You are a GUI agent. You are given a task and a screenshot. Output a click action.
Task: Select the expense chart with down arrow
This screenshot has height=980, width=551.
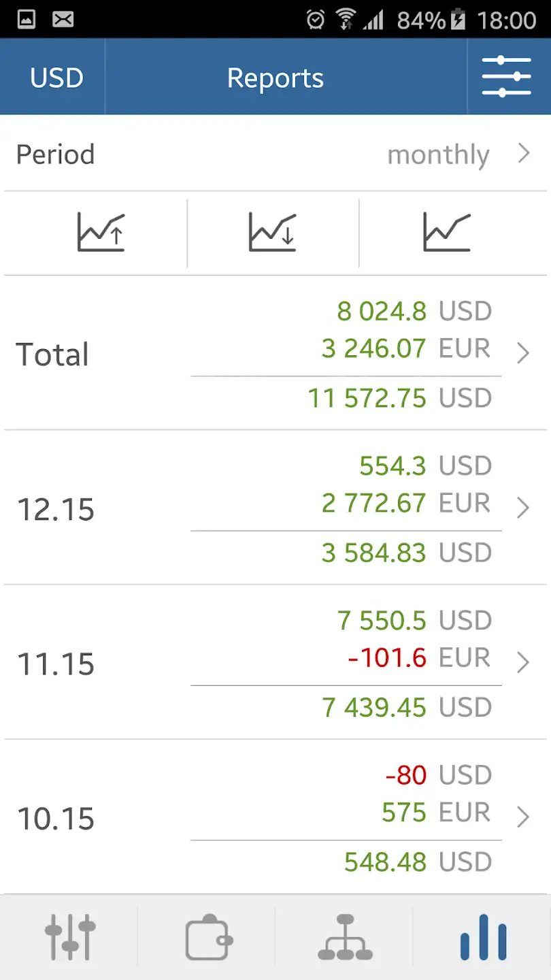click(272, 232)
